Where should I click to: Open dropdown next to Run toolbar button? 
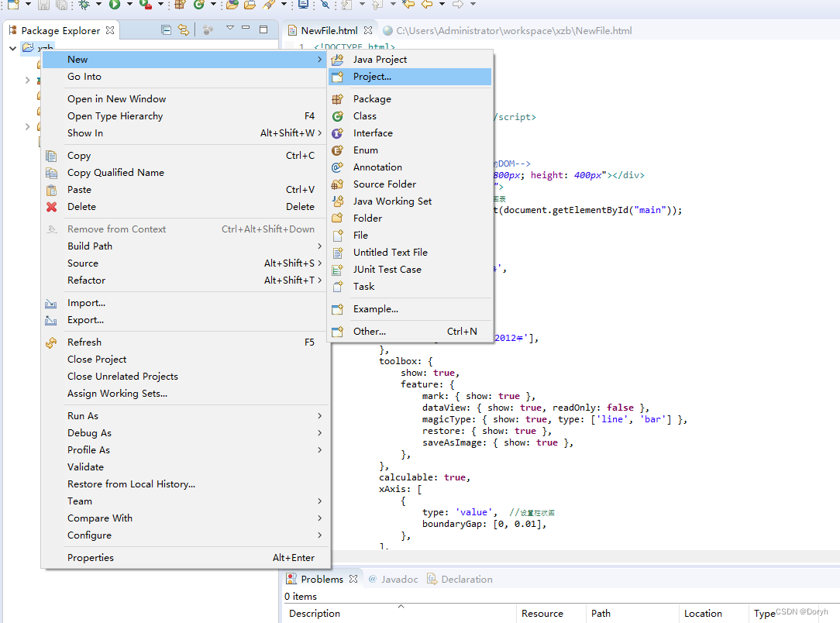129,5
